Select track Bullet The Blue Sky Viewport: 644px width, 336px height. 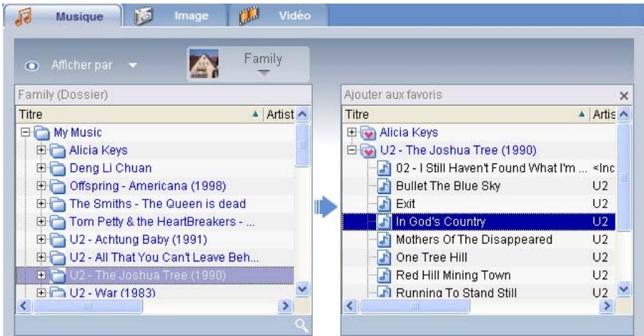[x=448, y=186]
